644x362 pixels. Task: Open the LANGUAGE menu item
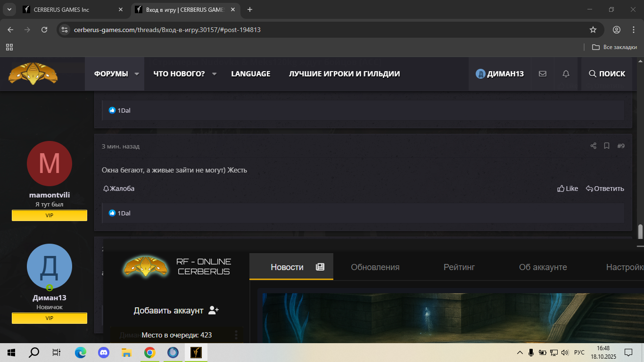tap(251, 74)
